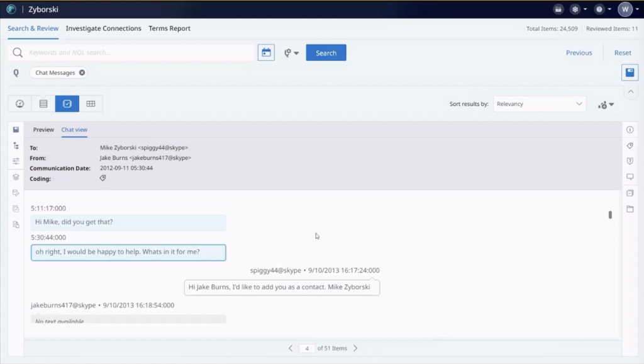Switch to list results view

43,104
